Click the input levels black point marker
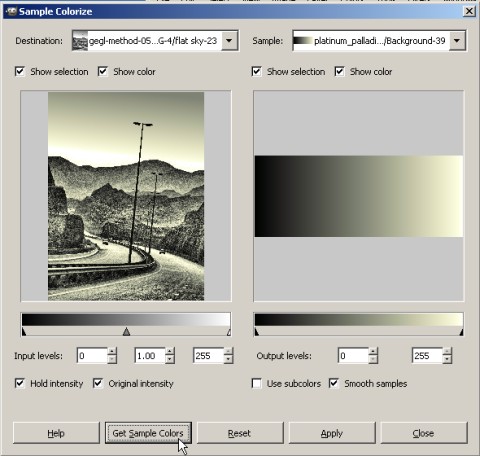 [x=24, y=332]
